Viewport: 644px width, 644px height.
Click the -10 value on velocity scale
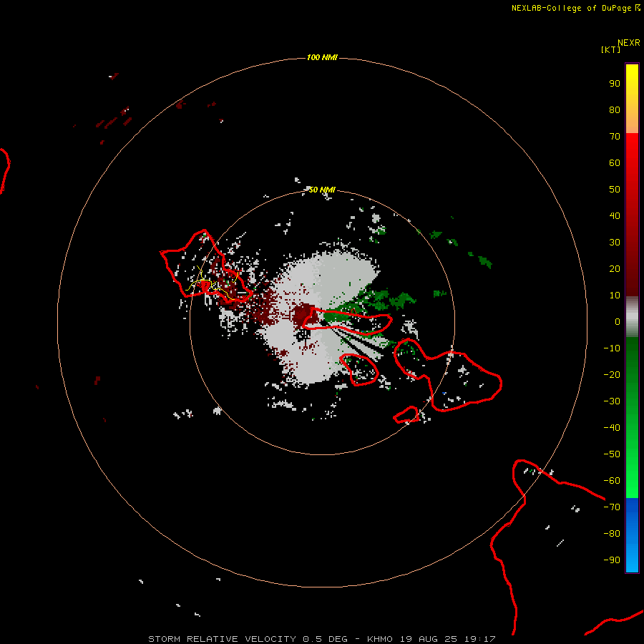tap(612, 348)
